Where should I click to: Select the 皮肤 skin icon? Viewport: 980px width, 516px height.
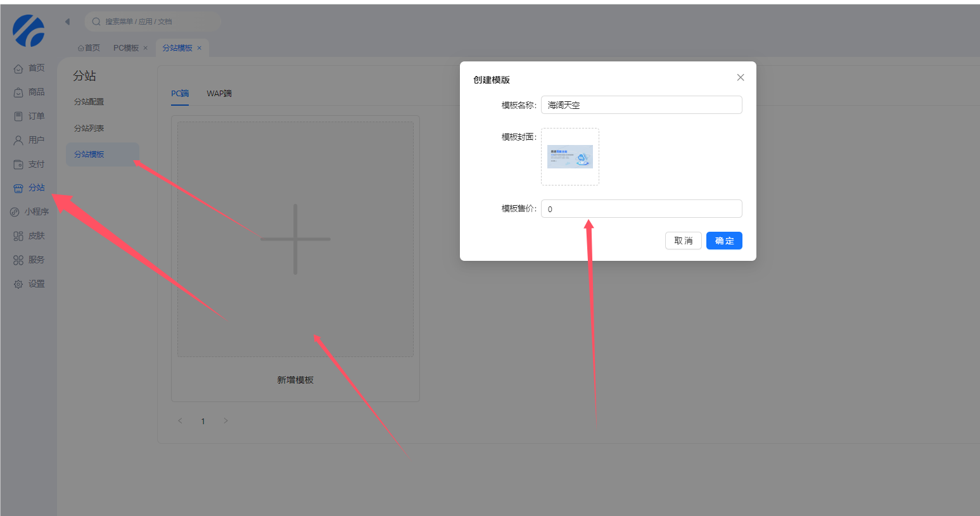18,236
